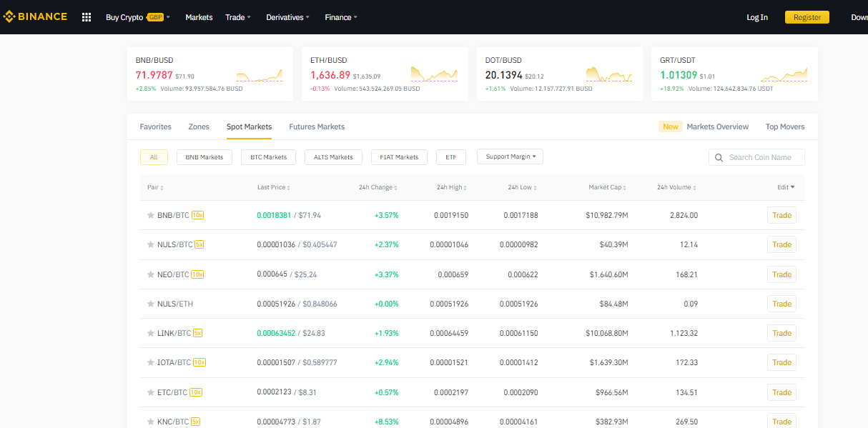Open the Edit columns dropdown

click(x=786, y=187)
